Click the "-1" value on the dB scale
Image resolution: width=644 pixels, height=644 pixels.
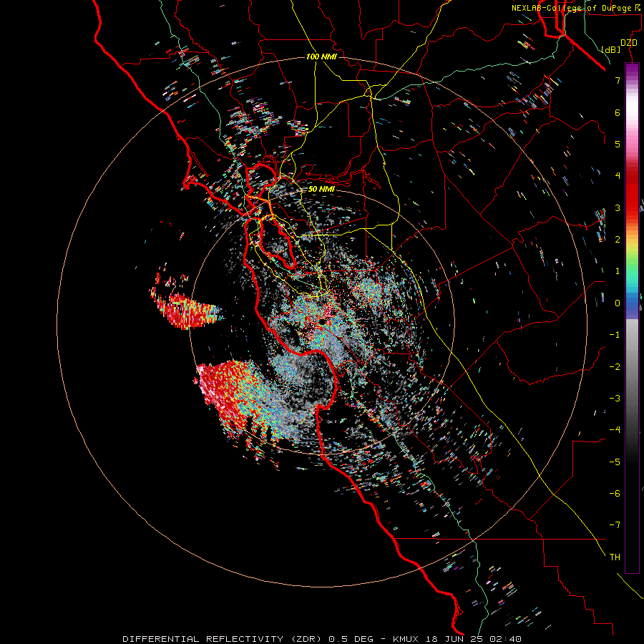point(615,335)
